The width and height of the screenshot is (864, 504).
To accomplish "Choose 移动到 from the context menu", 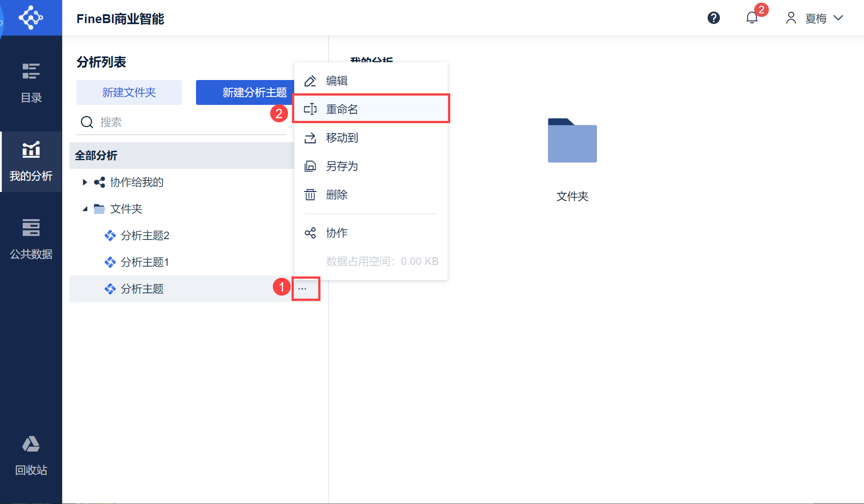I will point(342,138).
